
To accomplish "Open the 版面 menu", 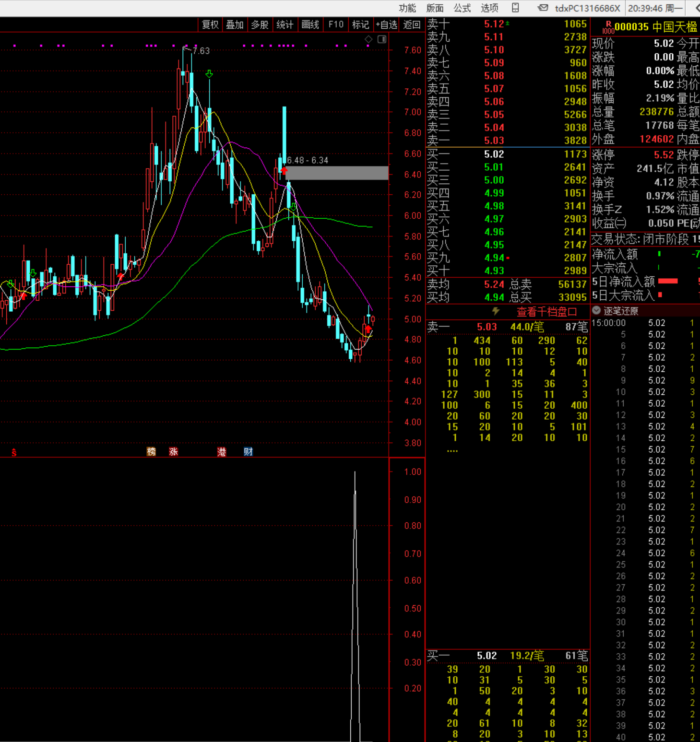I will (x=435, y=8).
